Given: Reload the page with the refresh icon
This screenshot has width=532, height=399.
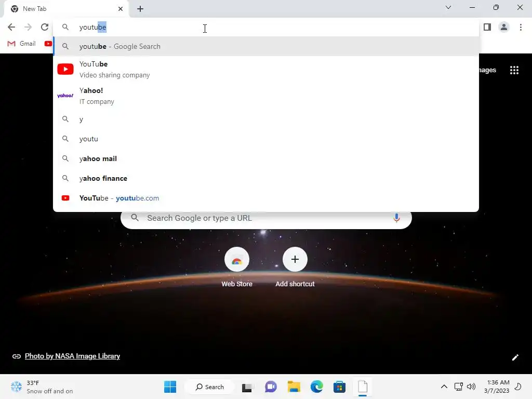Looking at the screenshot, I should pyautogui.click(x=45, y=27).
